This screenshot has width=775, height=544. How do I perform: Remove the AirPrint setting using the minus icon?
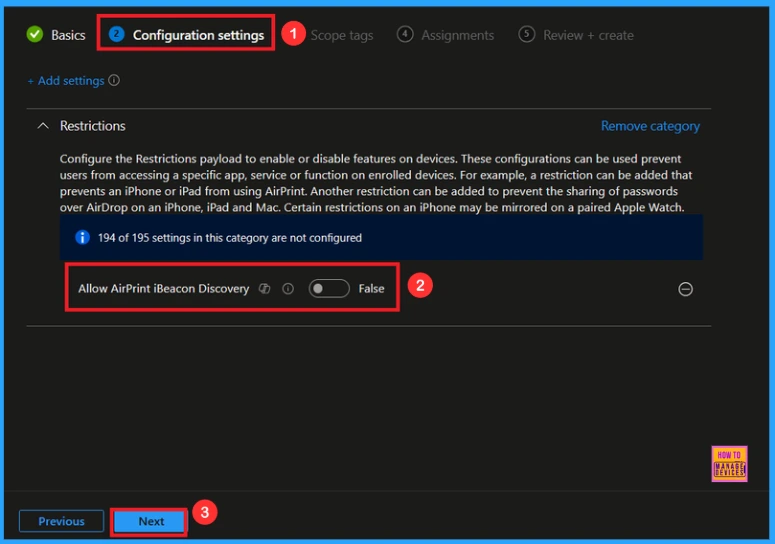[685, 289]
